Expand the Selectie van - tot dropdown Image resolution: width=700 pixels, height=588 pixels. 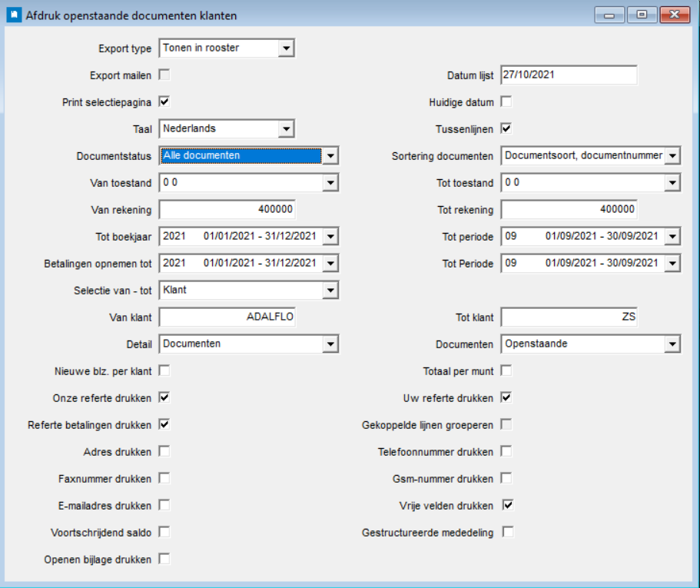330,291
